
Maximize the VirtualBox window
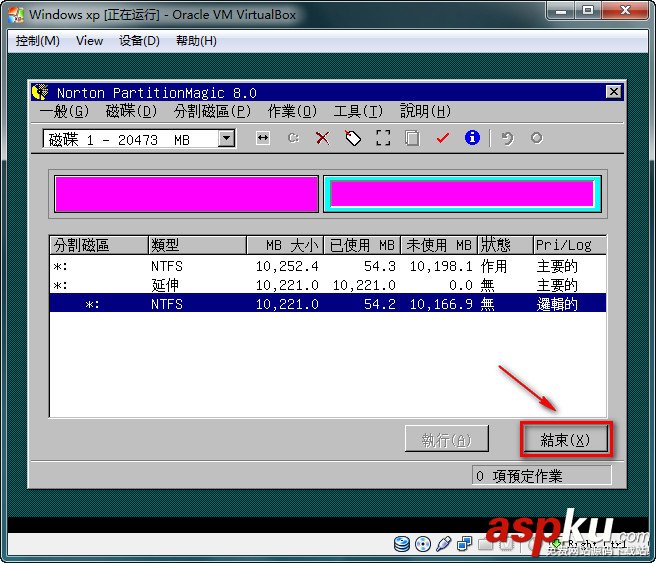point(588,10)
